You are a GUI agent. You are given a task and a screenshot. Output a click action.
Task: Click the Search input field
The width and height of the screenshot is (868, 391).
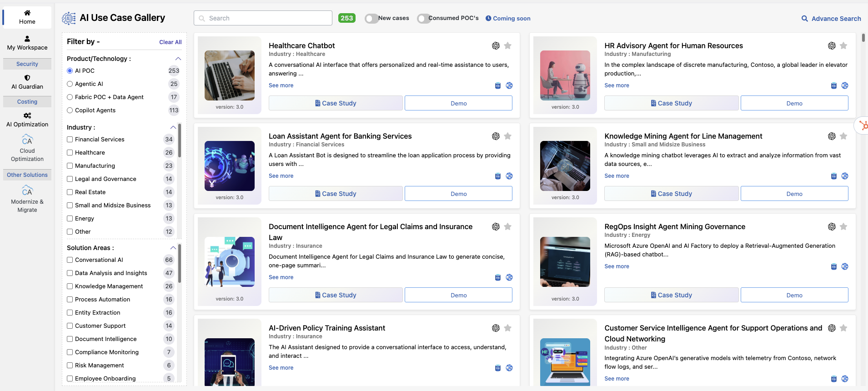tap(268, 18)
